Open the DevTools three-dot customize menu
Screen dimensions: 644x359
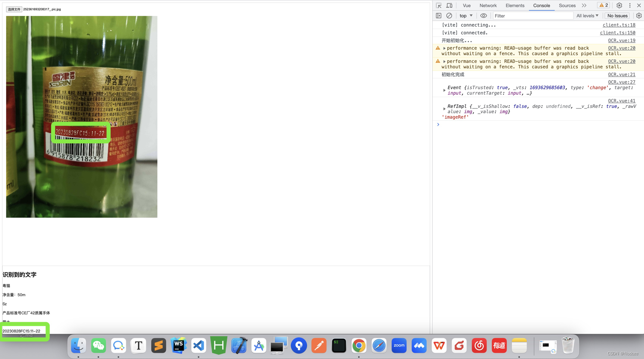click(x=629, y=6)
